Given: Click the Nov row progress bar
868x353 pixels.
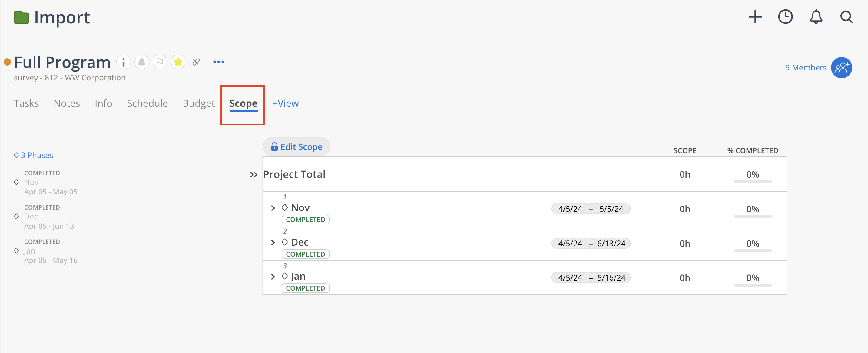Looking at the screenshot, I should (x=752, y=216).
